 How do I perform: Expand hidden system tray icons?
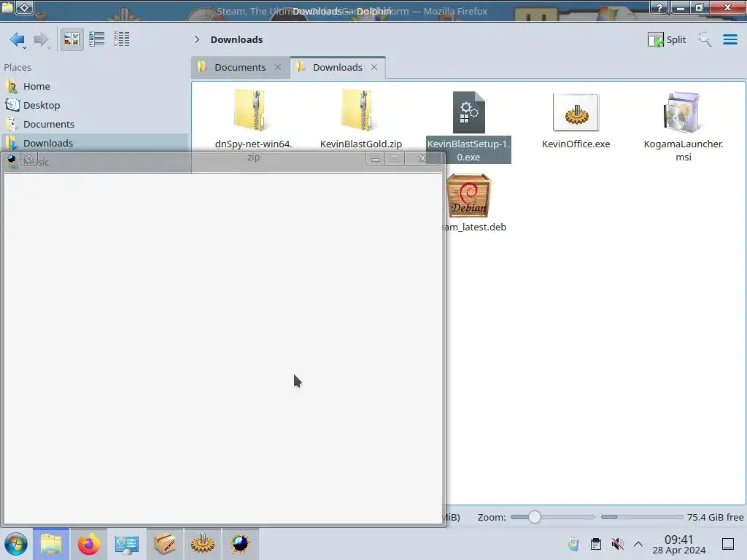coord(638,544)
